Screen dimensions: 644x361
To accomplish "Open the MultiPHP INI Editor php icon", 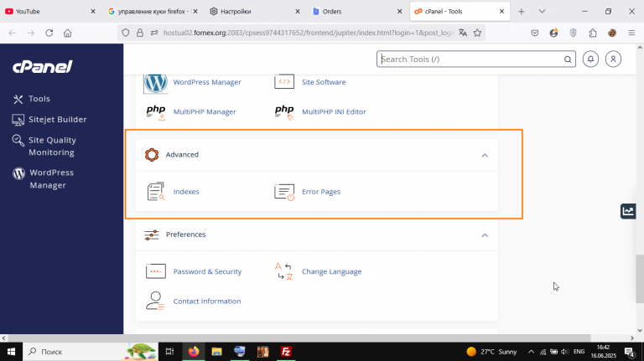I will (284, 112).
